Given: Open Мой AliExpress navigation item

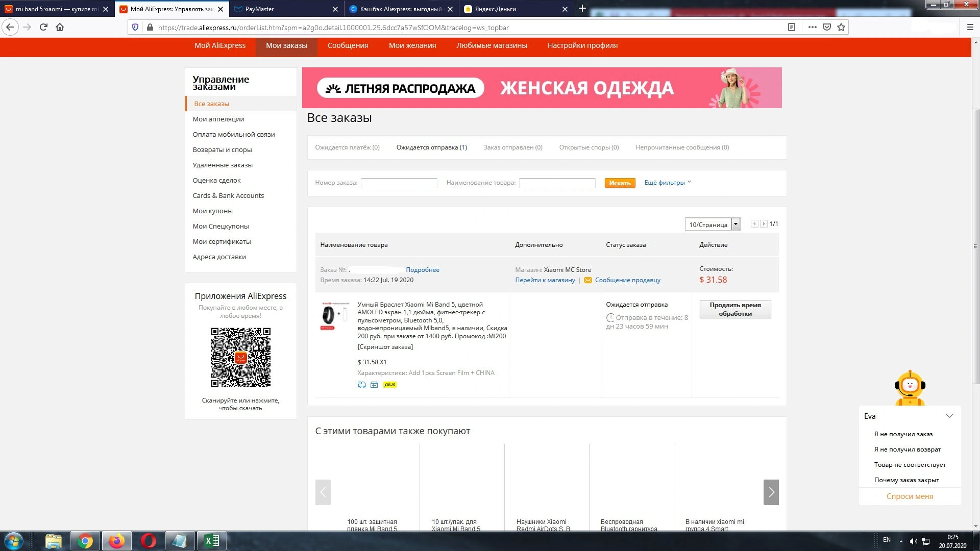Looking at the screenshot, I should click(220, 45).
